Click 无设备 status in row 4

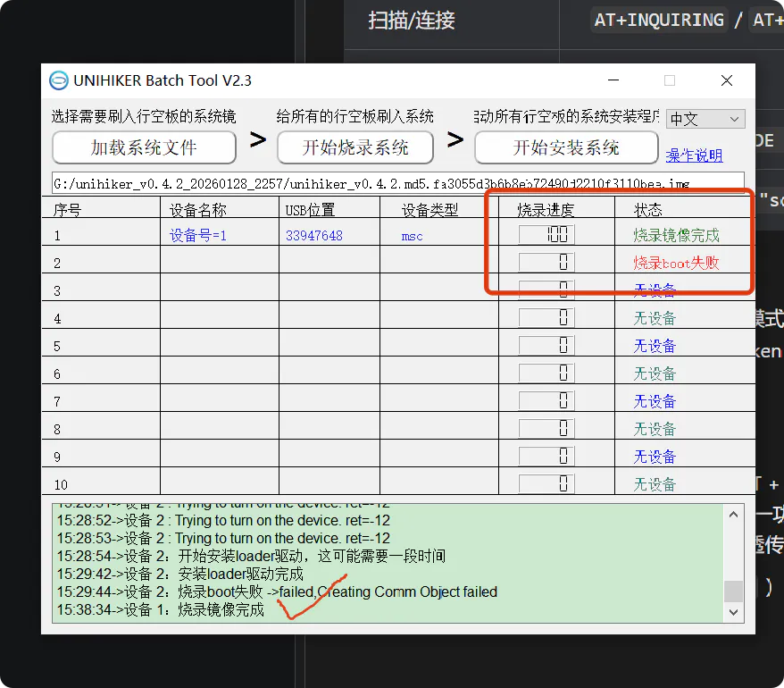click(655, 318)
